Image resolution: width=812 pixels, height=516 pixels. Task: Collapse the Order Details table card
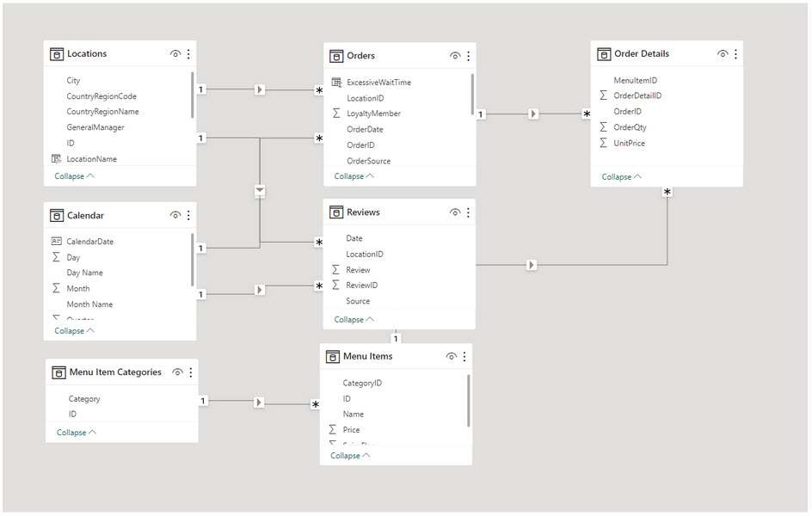[621, 176]
